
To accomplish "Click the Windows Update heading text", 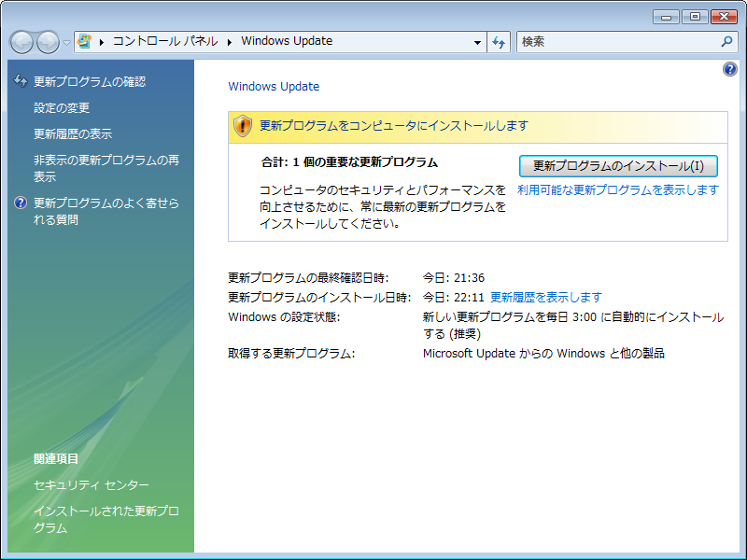I will [274, 87].
